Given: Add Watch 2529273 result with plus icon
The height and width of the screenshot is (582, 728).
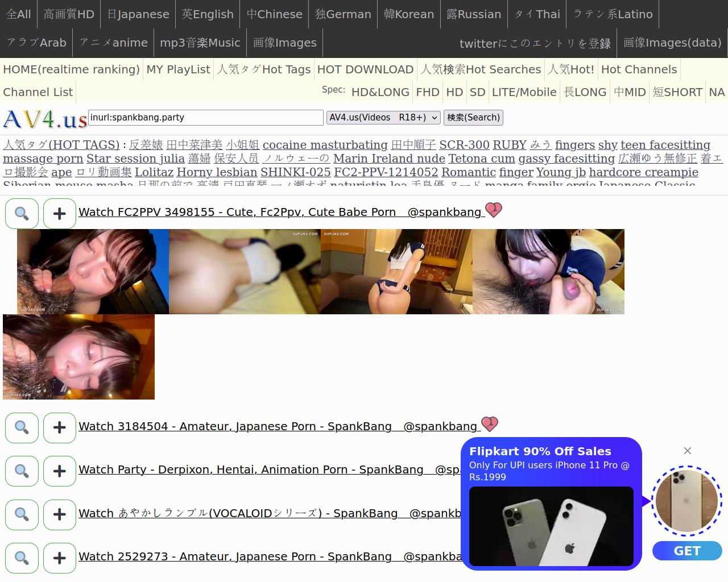Looking at the screenshot, I should tap(60, 558).
